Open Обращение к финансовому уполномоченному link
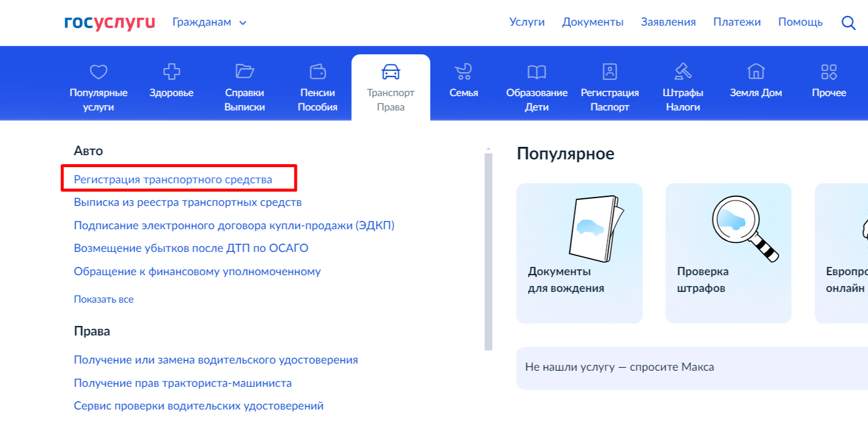Screen dimensions: 868x434 point(197,272)
